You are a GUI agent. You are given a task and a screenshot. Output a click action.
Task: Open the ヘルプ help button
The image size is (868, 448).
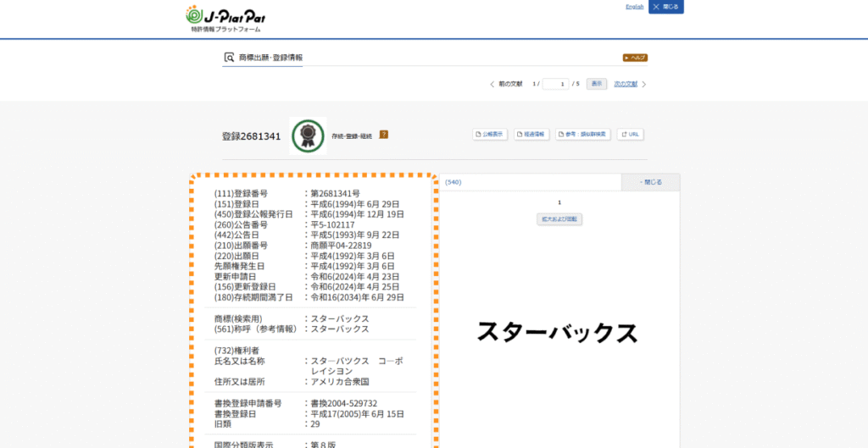point(635,58)
